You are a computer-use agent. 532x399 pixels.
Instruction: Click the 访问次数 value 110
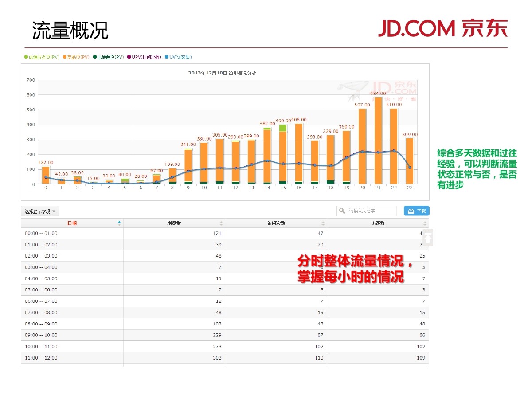[319, 358]
